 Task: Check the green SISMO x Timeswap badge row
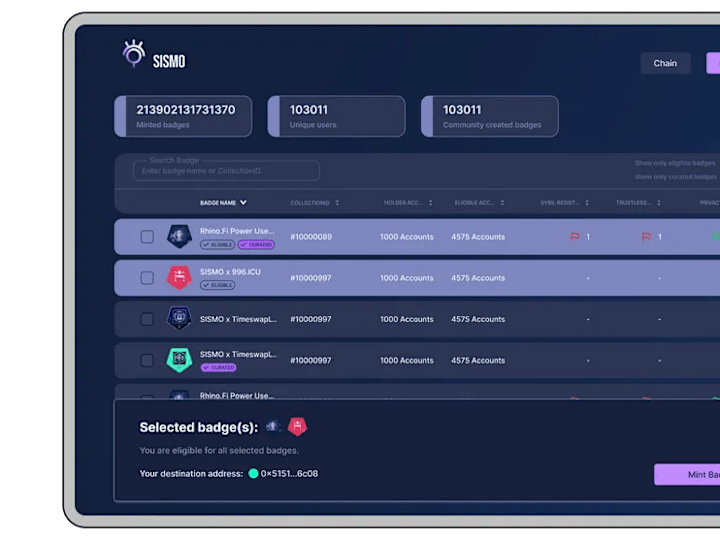[x=147, y=360]
